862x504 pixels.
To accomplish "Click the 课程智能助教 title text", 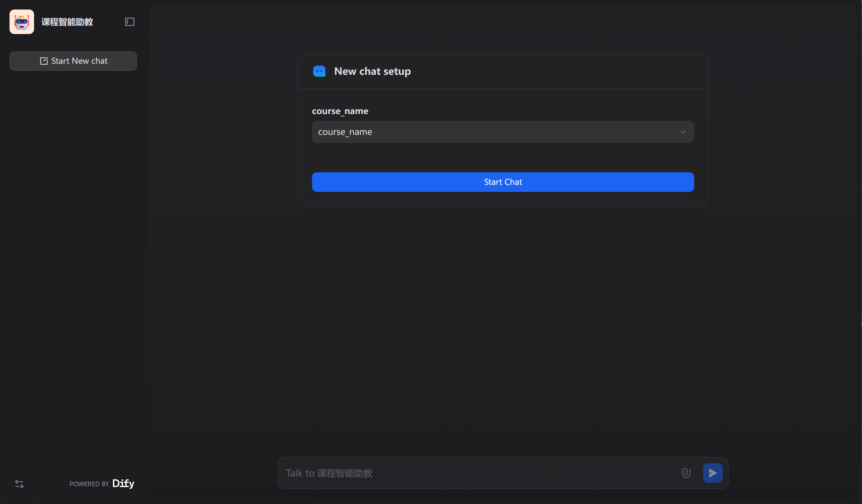I will [67, 22].
